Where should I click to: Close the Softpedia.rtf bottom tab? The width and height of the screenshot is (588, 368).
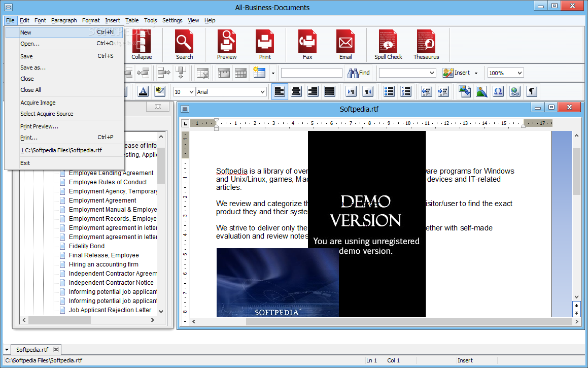pyautogui.click(x=56, y=349)
